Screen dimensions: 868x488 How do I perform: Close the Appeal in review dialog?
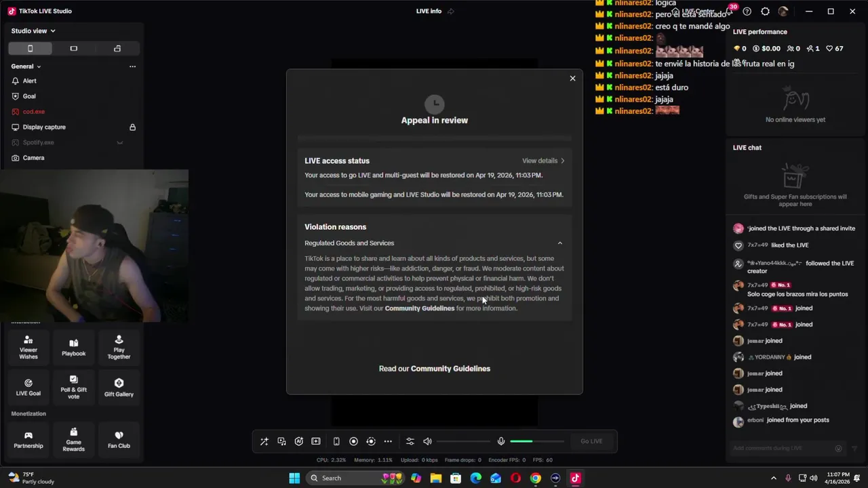(x=572, y=79)
